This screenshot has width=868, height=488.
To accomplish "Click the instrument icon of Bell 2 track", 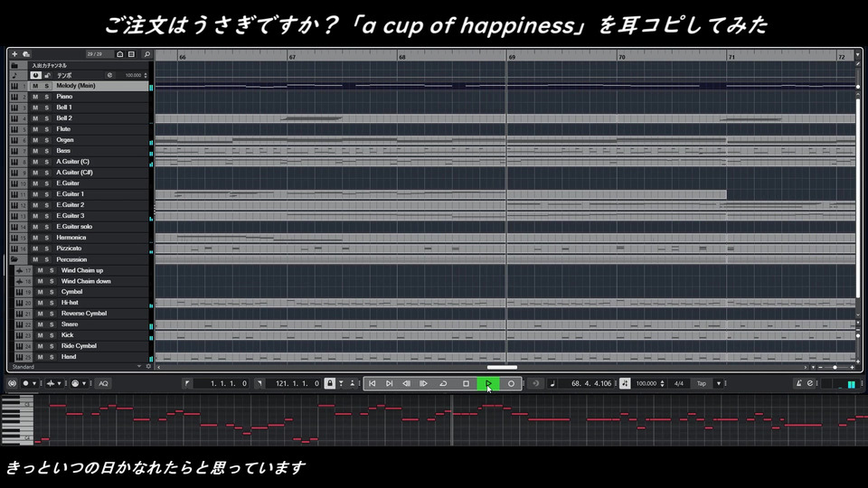I will [x=15, y=118].
